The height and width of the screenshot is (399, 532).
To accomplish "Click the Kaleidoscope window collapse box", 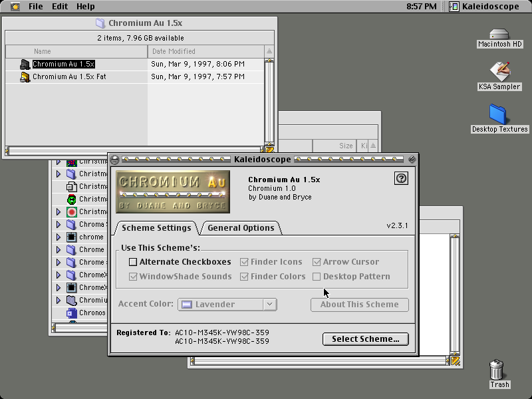I will tap(412, 159).
